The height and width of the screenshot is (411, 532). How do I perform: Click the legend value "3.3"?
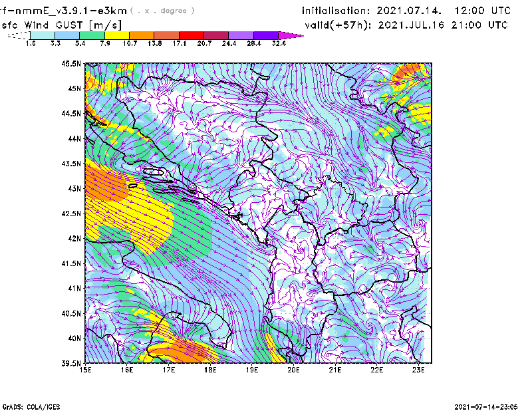click(x=55, y=43)
